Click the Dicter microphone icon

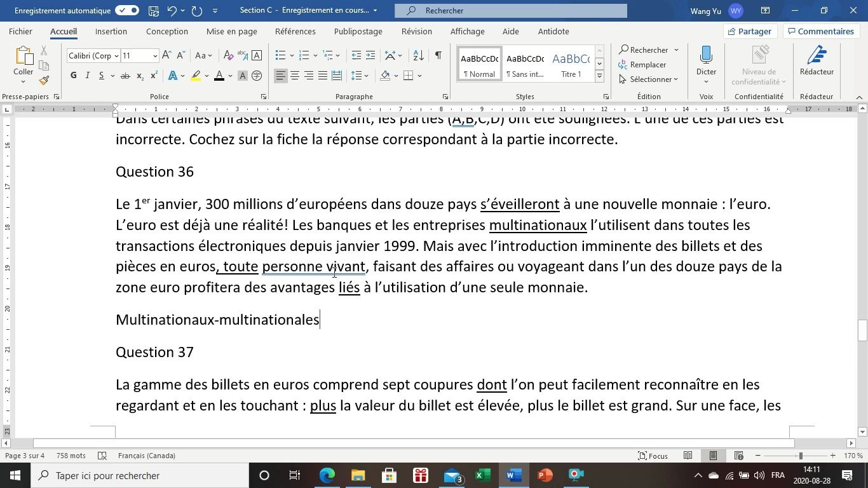706,55
